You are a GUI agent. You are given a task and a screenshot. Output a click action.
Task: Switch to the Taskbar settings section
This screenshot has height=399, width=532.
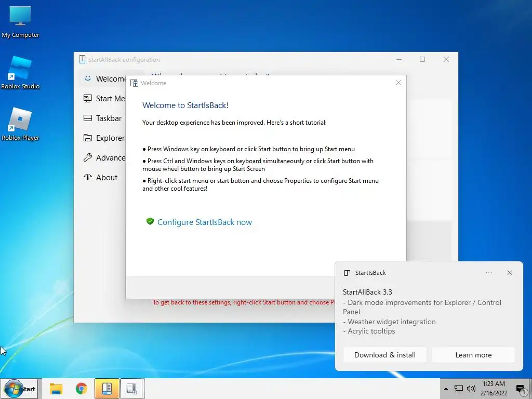click(x=102, y=118)
